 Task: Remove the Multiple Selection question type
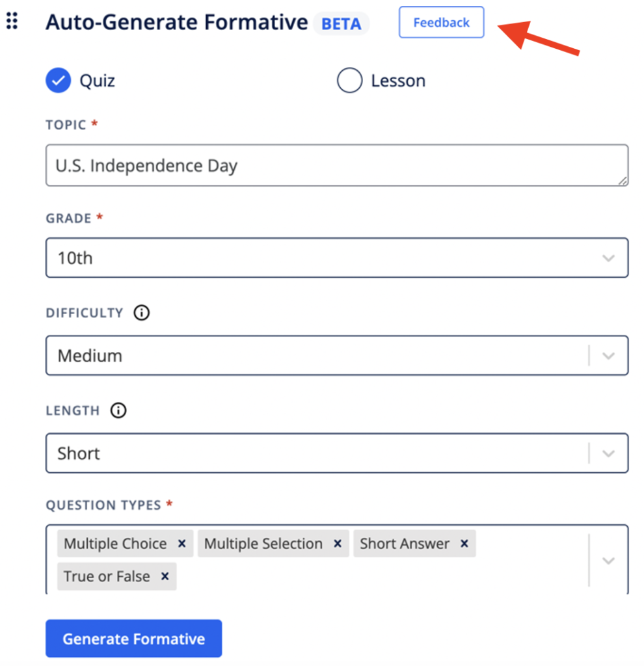click(x=338, y=544)
